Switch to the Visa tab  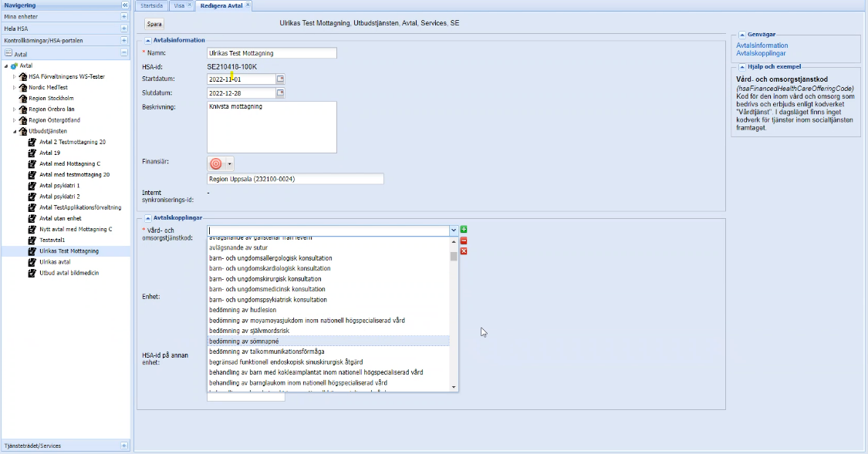pyautogui.click(x=179, y=5)
